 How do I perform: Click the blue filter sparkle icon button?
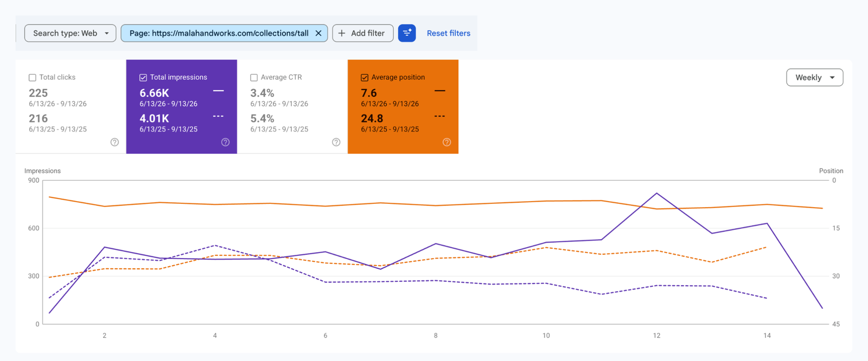tap(407, 33)
